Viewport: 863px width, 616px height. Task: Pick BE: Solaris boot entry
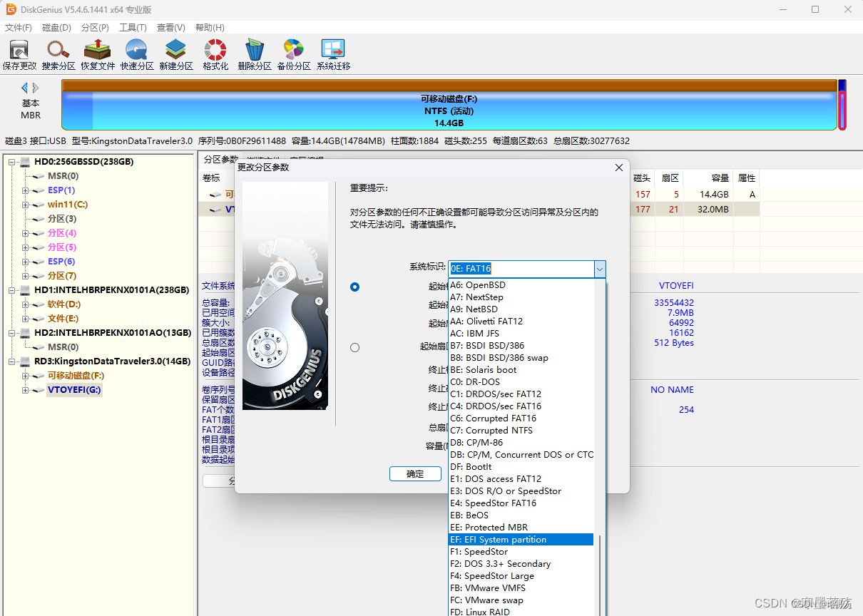click(x=521, y=370)
